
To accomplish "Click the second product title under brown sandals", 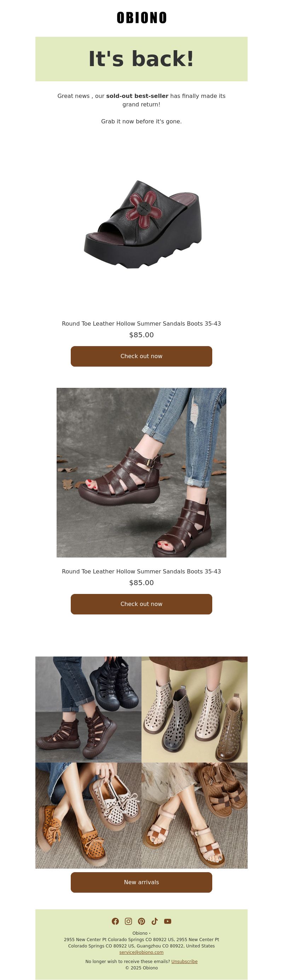I will 141,571.
